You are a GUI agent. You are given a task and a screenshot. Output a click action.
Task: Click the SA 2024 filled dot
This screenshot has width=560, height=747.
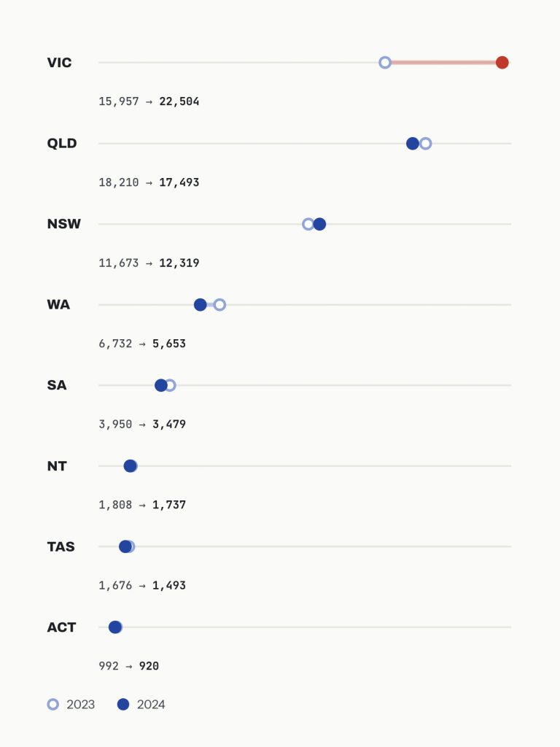pyautogui.click(x=161, y=385)
